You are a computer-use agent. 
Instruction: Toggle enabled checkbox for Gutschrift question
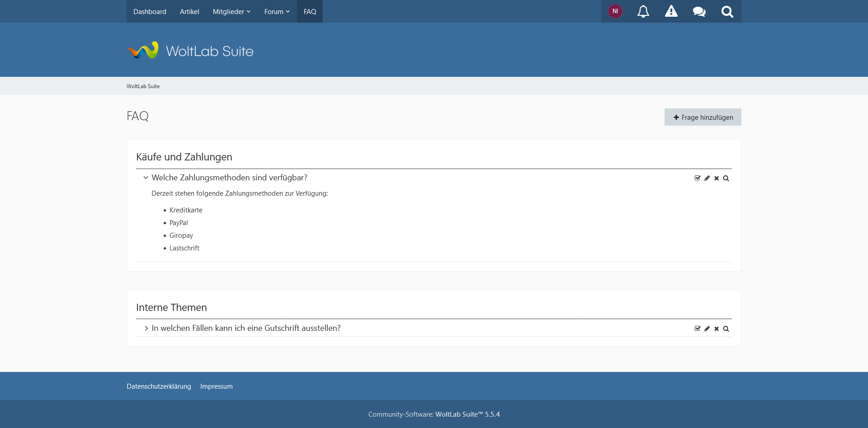(698, 329)
